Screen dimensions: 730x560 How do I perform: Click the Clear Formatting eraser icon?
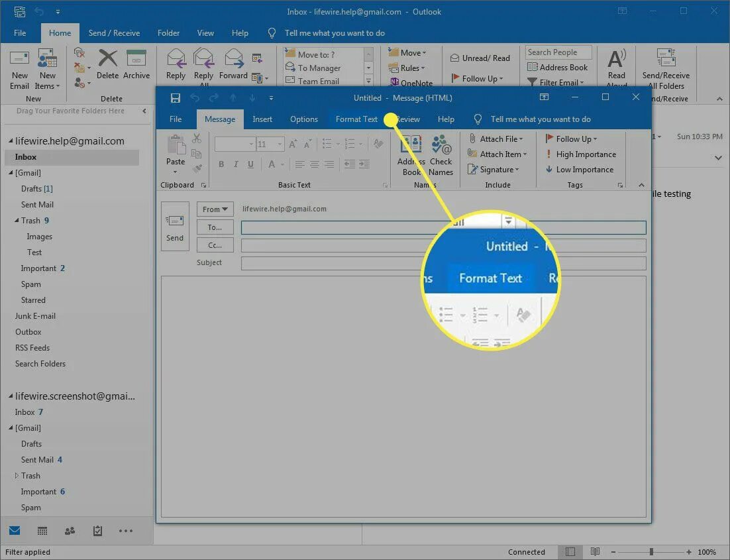378,144
